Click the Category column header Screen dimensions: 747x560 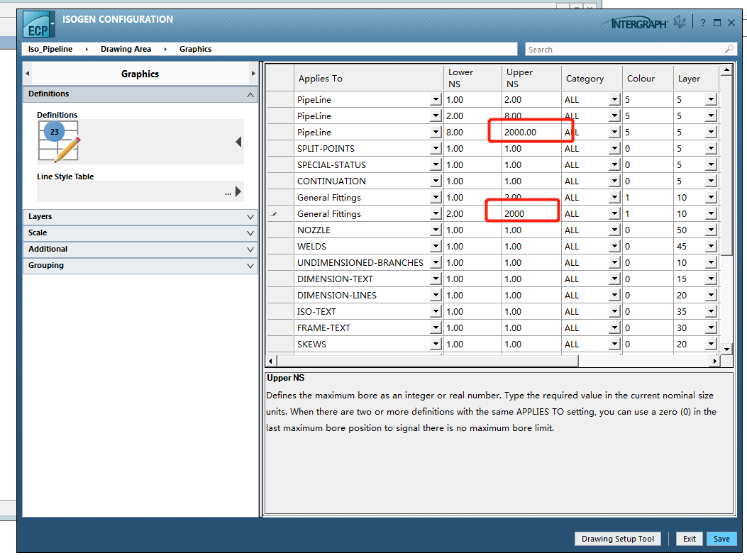591,78
